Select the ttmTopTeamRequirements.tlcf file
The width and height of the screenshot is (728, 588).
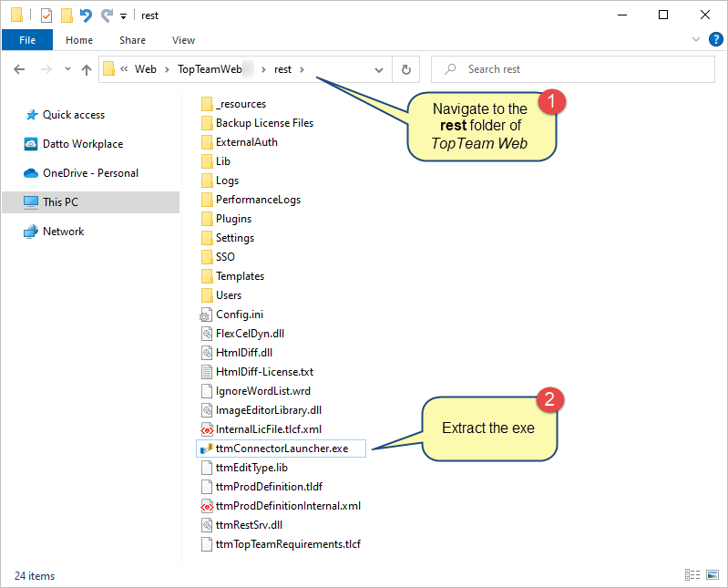281,544
